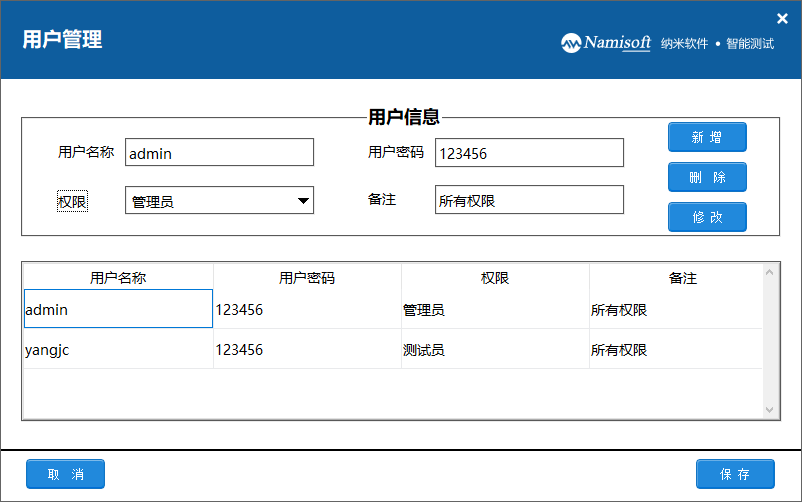
Task: Click the 备注 text field
Action: [529, 200]
